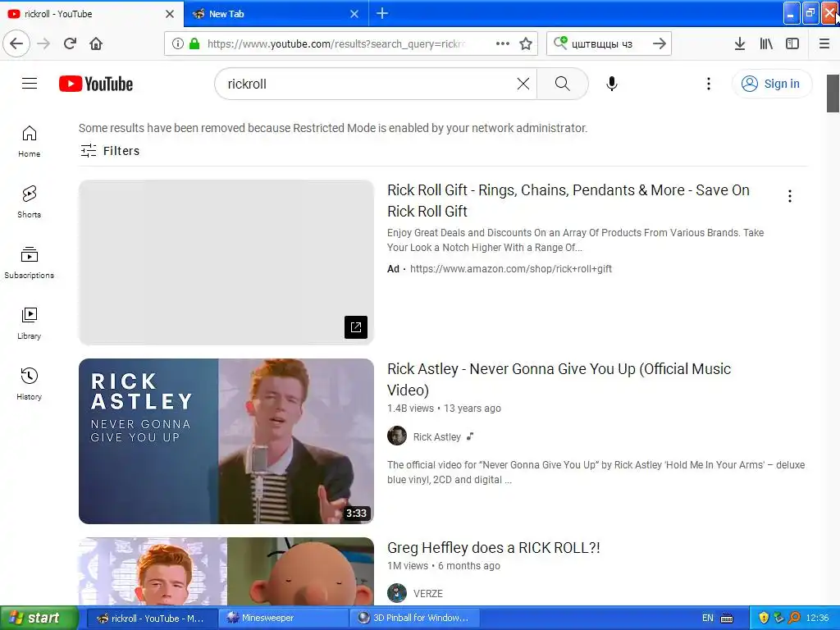Open Rick Astley Never Gonna Give You Up title

(559, 379)
